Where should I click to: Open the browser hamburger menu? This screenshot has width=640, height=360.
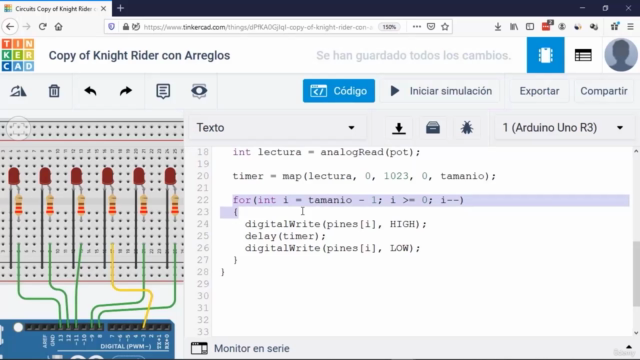(630, 27)
